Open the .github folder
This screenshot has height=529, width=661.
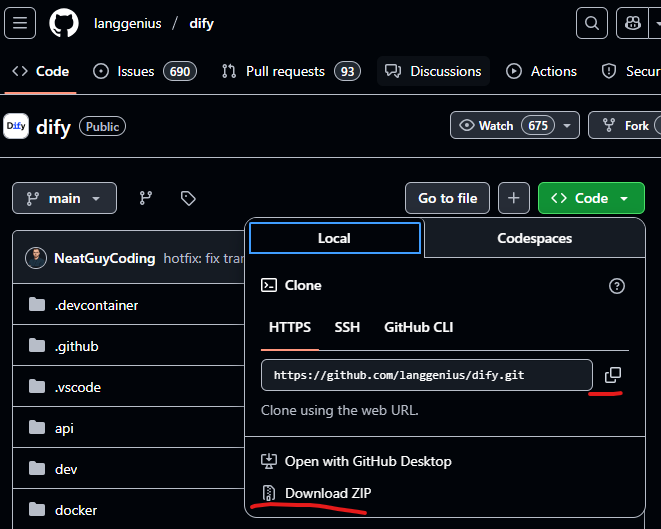76,346
